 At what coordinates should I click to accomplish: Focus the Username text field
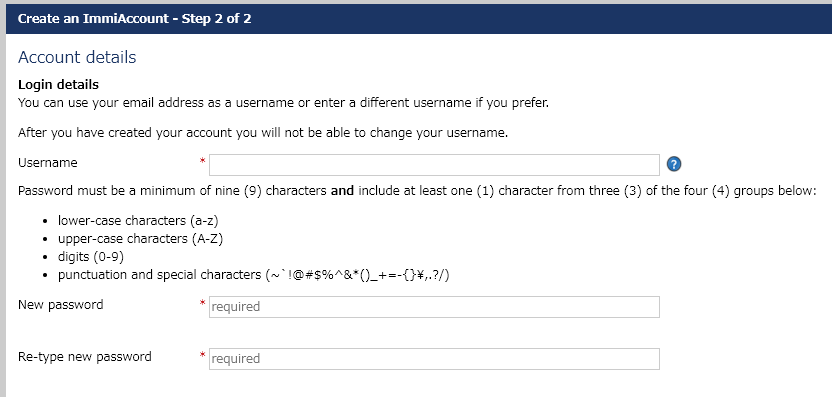434,165
